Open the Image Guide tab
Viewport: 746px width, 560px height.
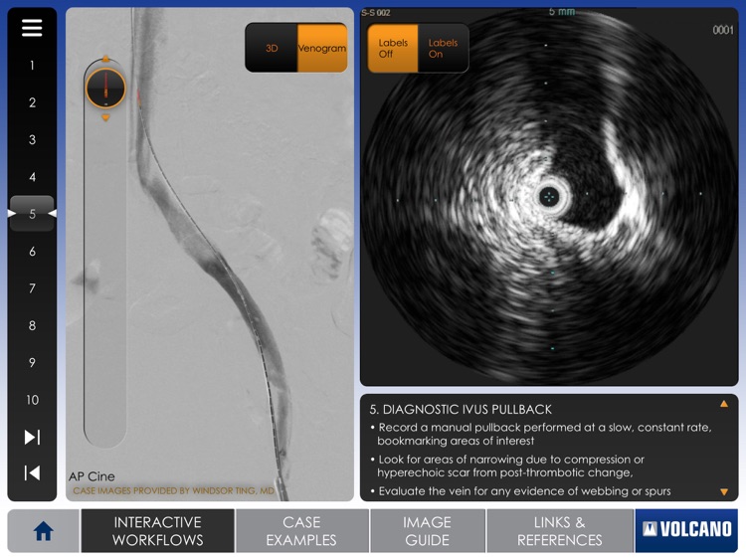click(x=428, y=531)
